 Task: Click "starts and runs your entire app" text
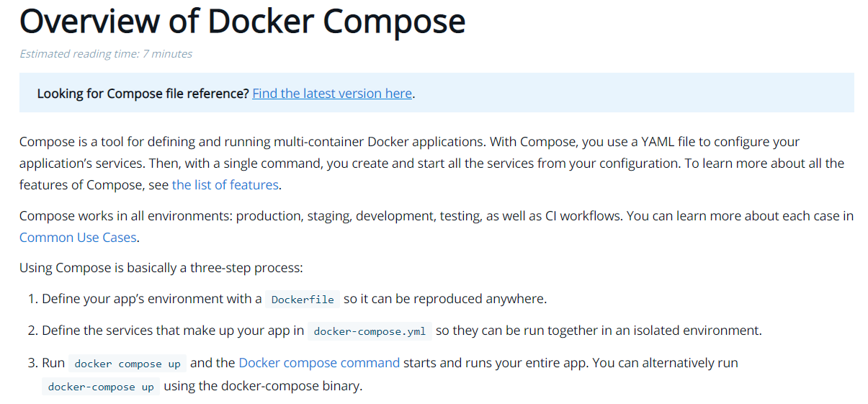pyautogui.click(x=490, y=363)
